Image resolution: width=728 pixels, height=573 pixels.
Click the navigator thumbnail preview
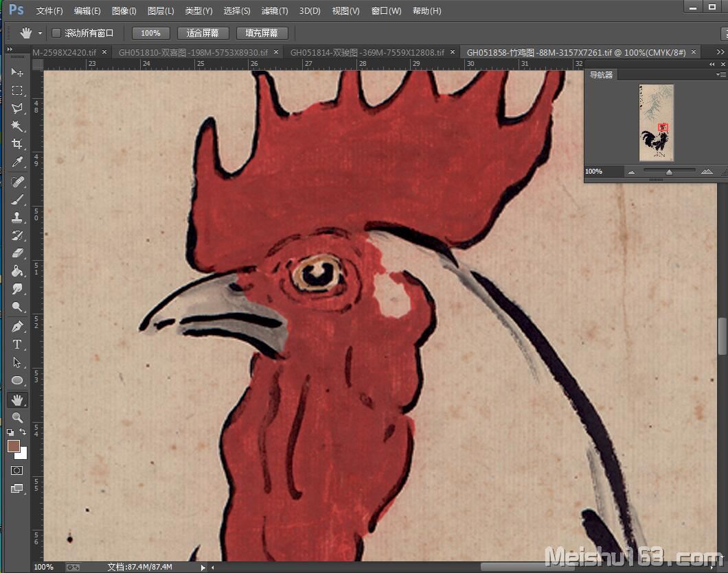[656, 122]
